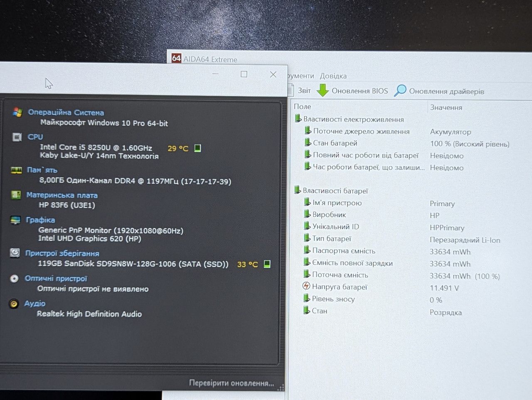Click the 119GB SanDisk SSD entry
The image size is (532, 400).
pyautogui.click(x=133, y=264)
